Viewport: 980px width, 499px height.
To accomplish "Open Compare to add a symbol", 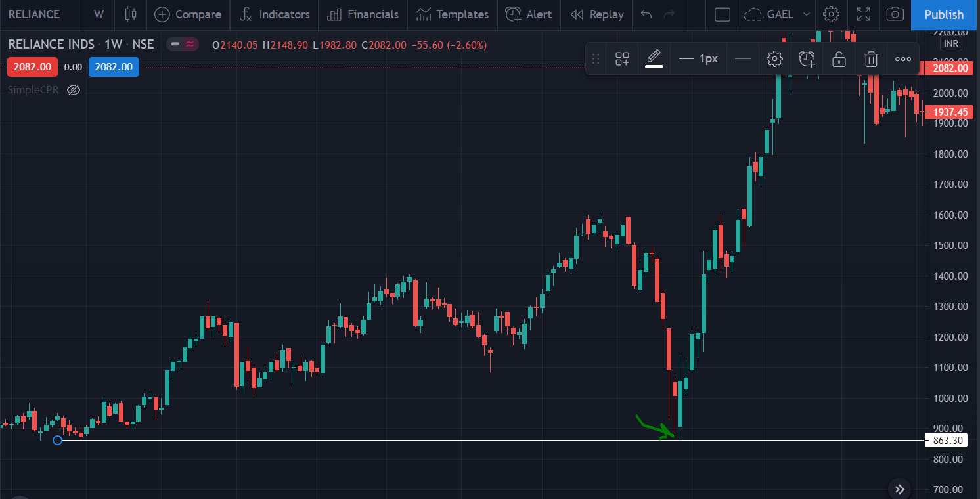I will (188, 14).
